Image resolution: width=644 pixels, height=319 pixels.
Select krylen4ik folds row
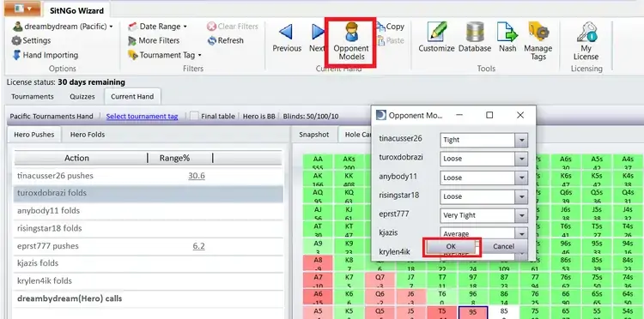pos(149,281)
